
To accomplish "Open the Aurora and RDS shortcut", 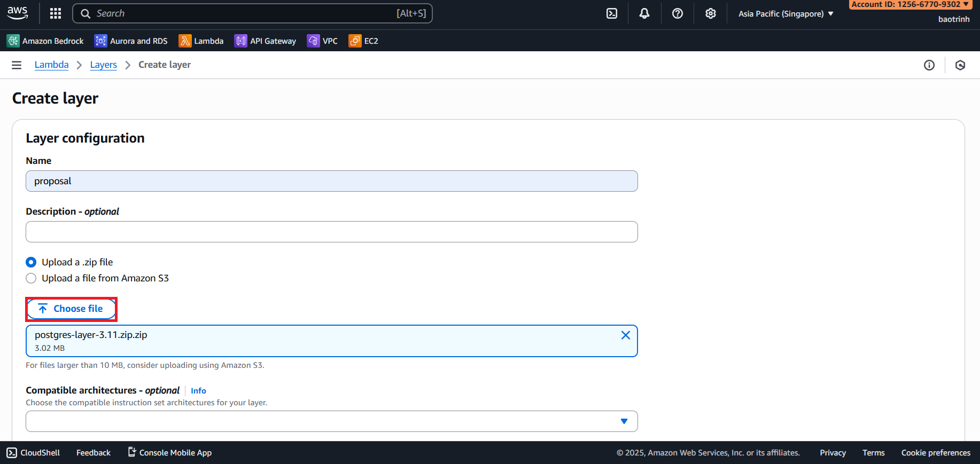I will 131,41.
